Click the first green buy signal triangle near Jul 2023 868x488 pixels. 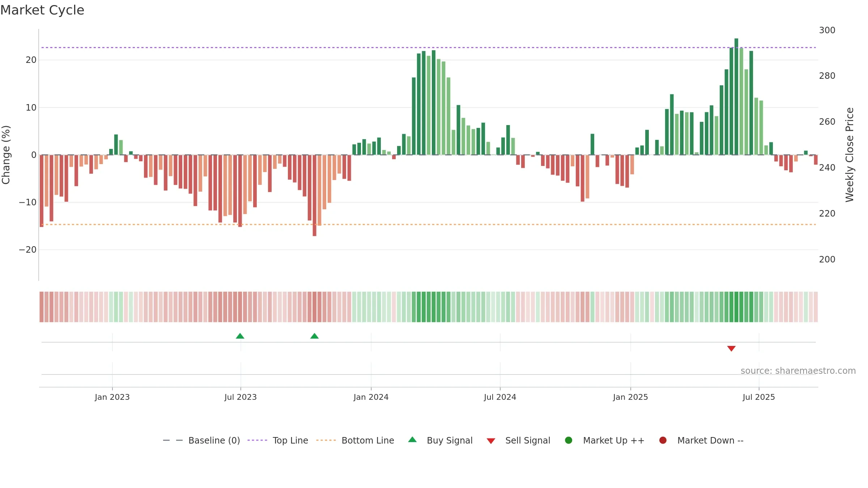pos(240,336)
